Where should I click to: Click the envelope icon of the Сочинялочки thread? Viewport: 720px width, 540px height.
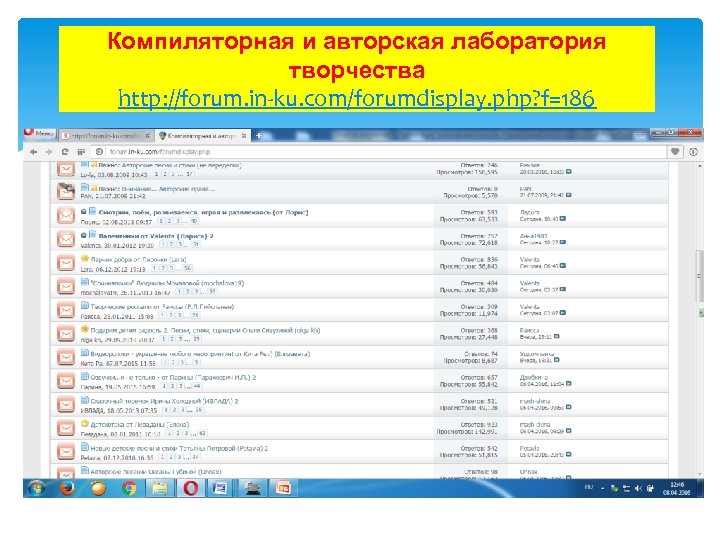coord(66,287)
